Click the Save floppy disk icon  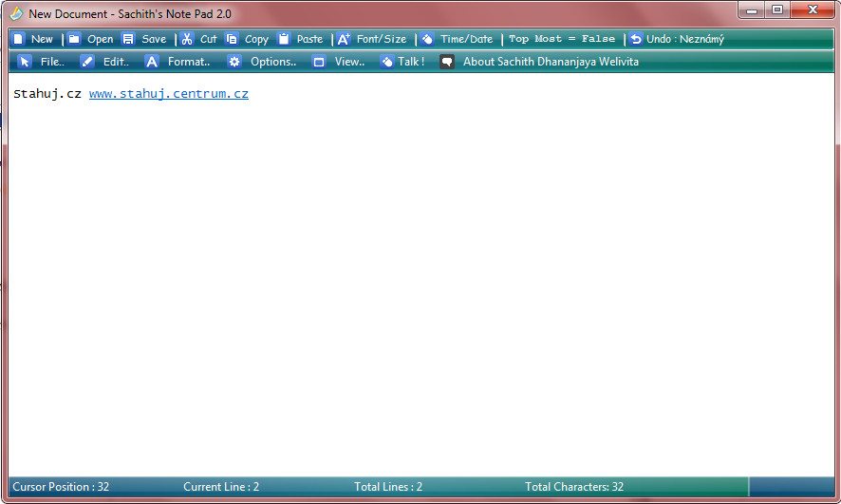[128, 39]
